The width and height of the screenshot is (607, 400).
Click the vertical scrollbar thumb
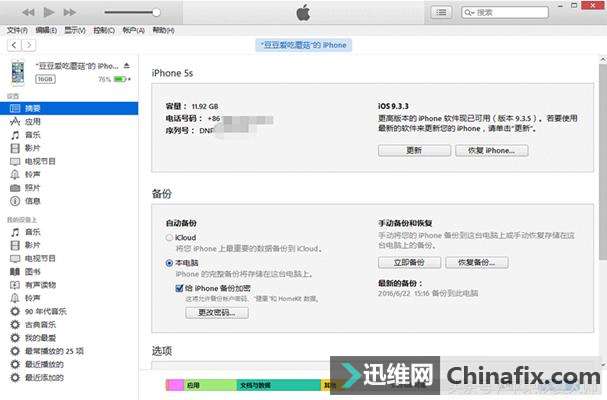pyautogui.click(x=603, y=162)
